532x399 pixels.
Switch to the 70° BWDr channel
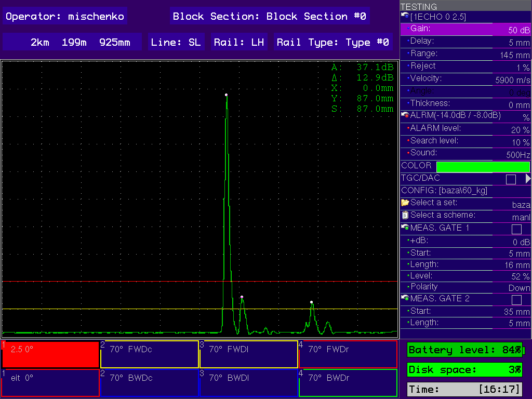[x=348, y=383]
